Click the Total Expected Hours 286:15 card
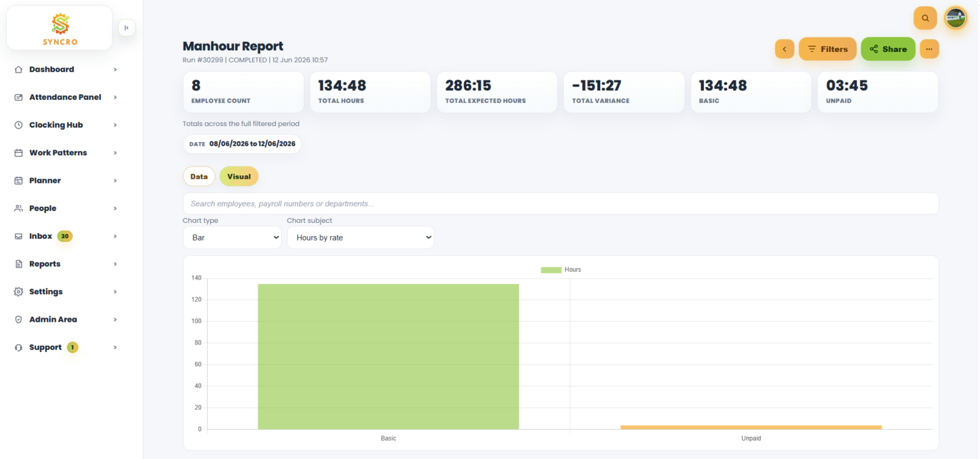980x459 pixels. pos(497,92)
